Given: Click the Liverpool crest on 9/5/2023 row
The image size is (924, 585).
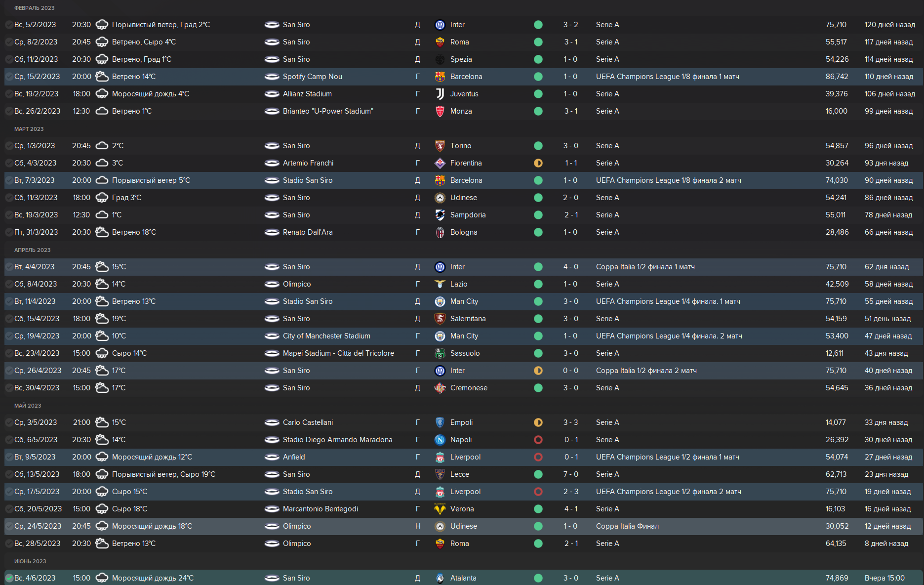Looking at the screenshot, I should click(440, 457).
